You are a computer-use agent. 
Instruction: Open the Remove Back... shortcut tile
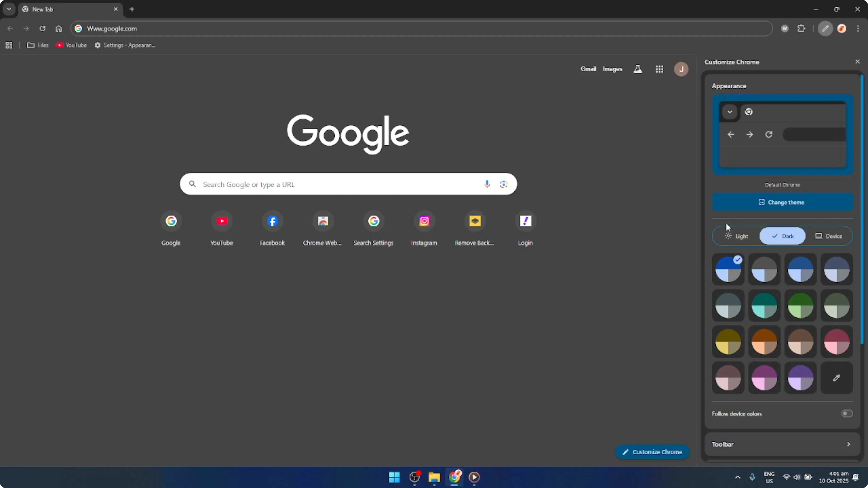(475, 229)
